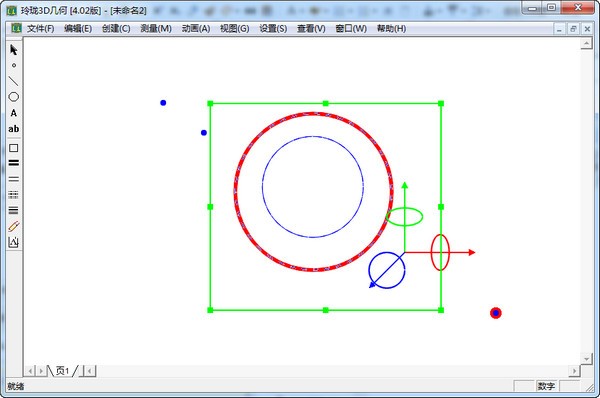Click the application icon in title bar
600x398 pixels.
click(11, 10)
